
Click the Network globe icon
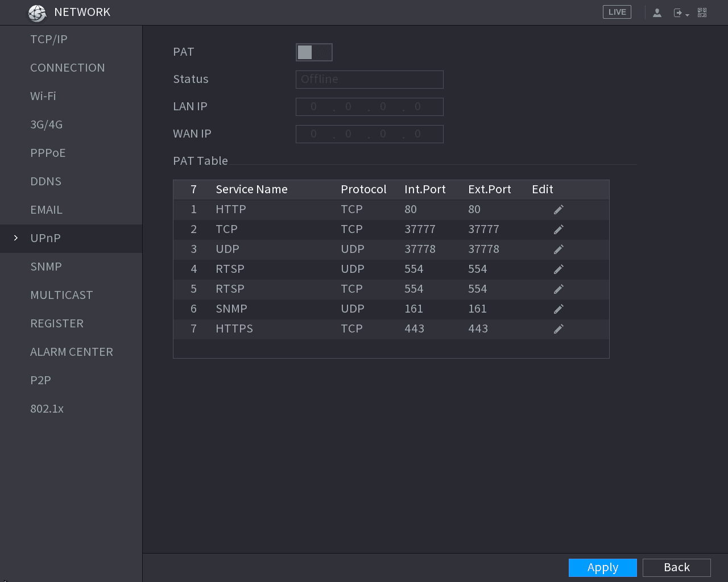tap(37, 13)
